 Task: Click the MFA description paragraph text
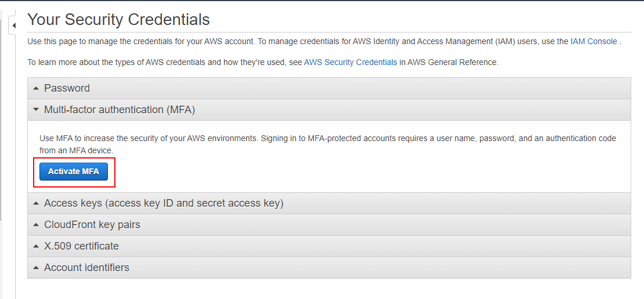click(x=327, y=145)
